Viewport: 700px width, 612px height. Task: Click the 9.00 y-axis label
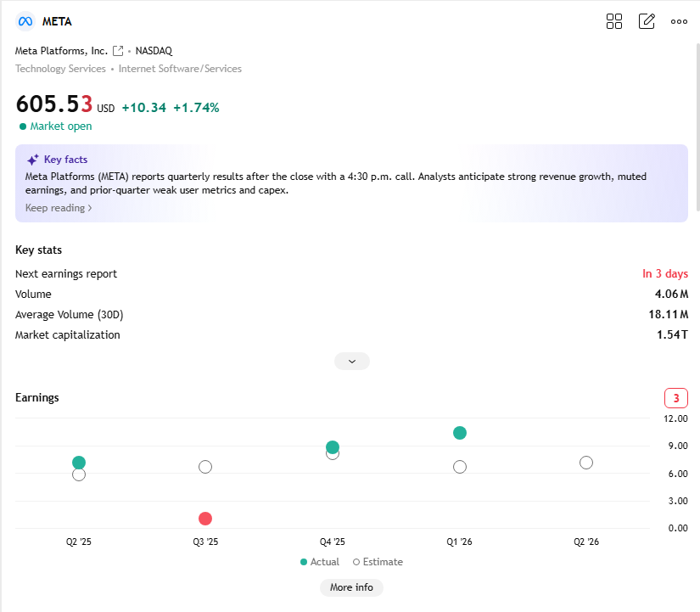pyautogui.click(x=678, y=446)
